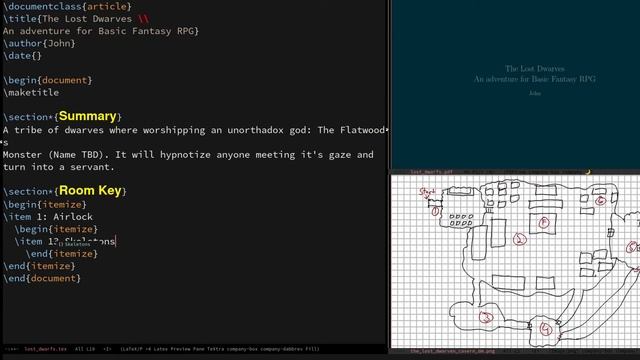Screen dimensions: 640x360
Task: Click 'An adventure for Basic Fantasy RPG}' line
Action: [101, 31]
